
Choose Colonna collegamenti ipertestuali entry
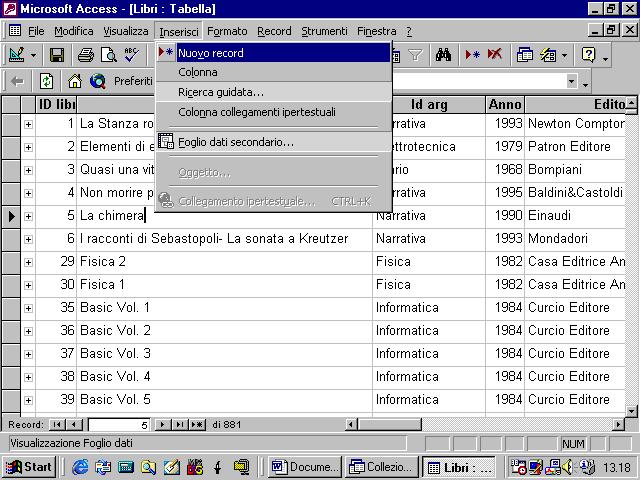tap(273, 112)
